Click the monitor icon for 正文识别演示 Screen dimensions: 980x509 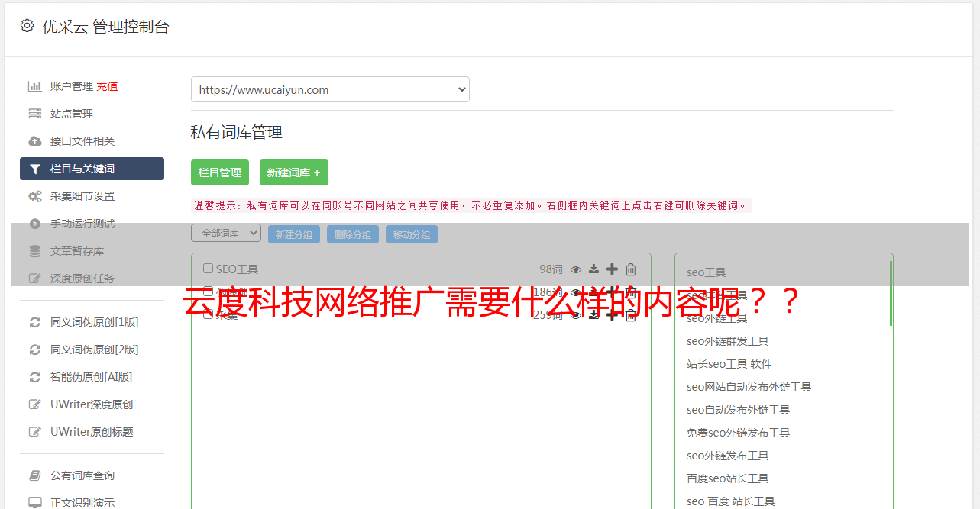pos(34,503)
